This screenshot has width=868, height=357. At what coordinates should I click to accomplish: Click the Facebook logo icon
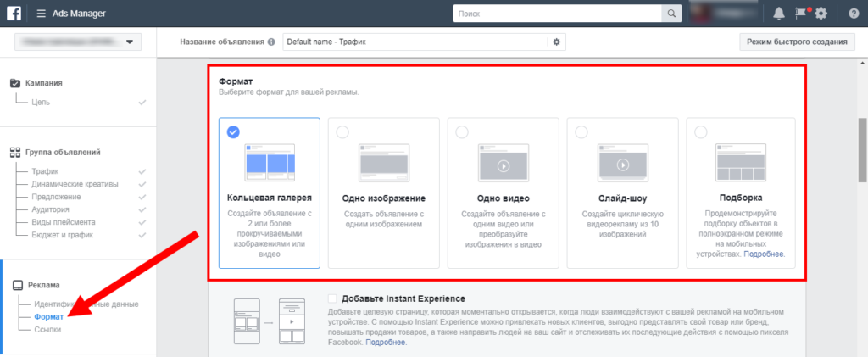[x=14, y=14]
